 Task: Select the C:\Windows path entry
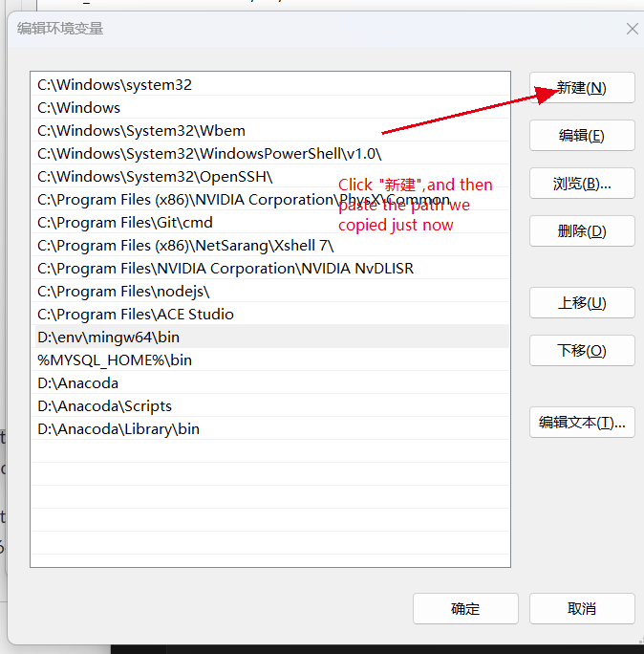[79, 108]
